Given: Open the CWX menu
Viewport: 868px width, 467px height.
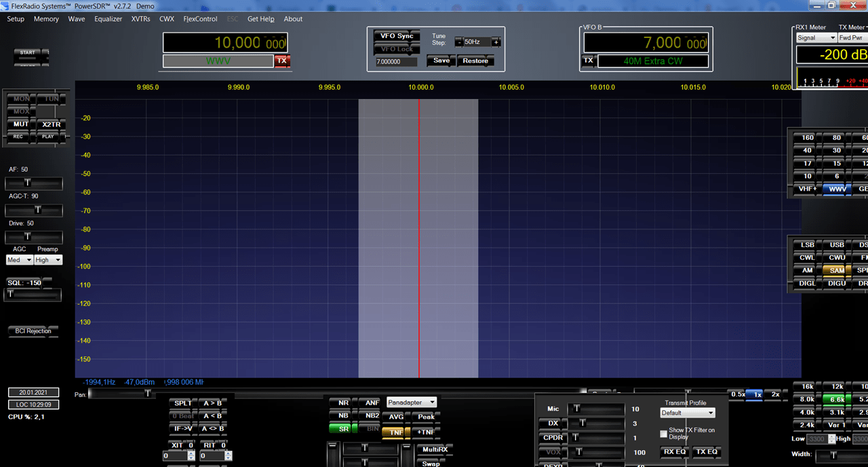Looking at the screenshot, I should [167, 19].
